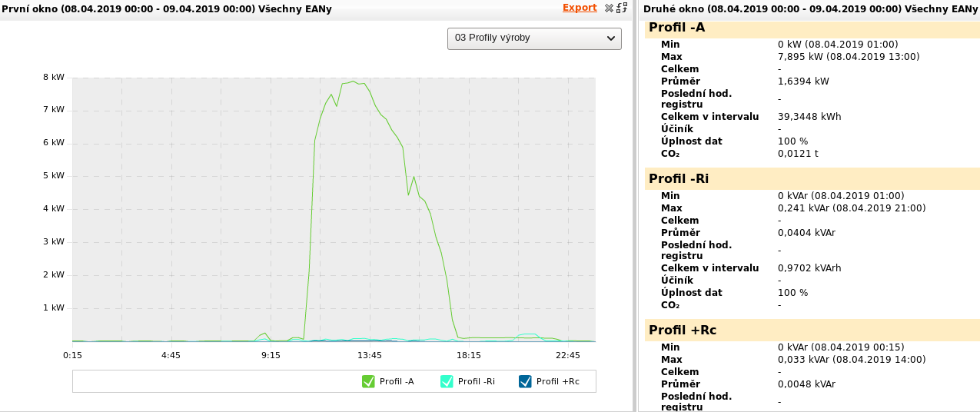The height and width of the screenshot is (412, 980).
Task: Close the first window with the X icon
Action: (609, 8)
